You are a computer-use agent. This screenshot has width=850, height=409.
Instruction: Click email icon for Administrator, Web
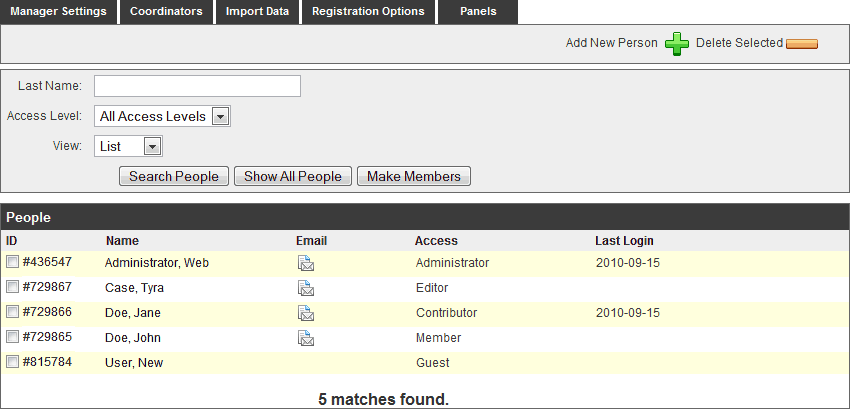(x=306, y=264)
